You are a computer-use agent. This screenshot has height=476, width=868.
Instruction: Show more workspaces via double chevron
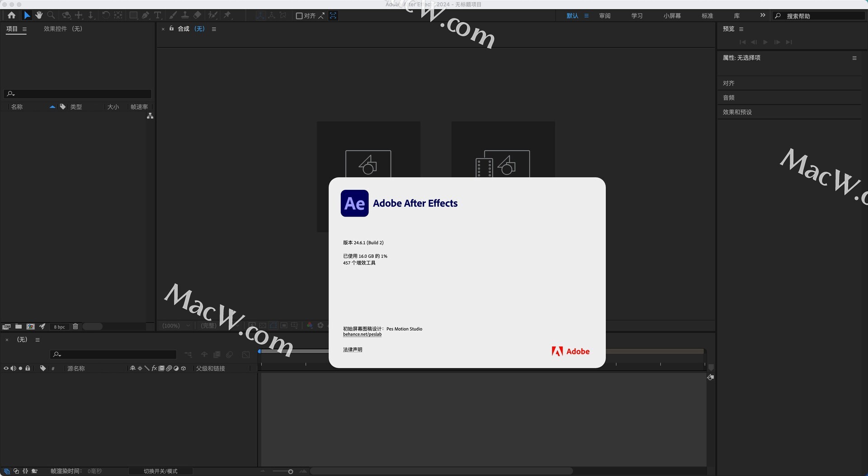coord(763,15)
